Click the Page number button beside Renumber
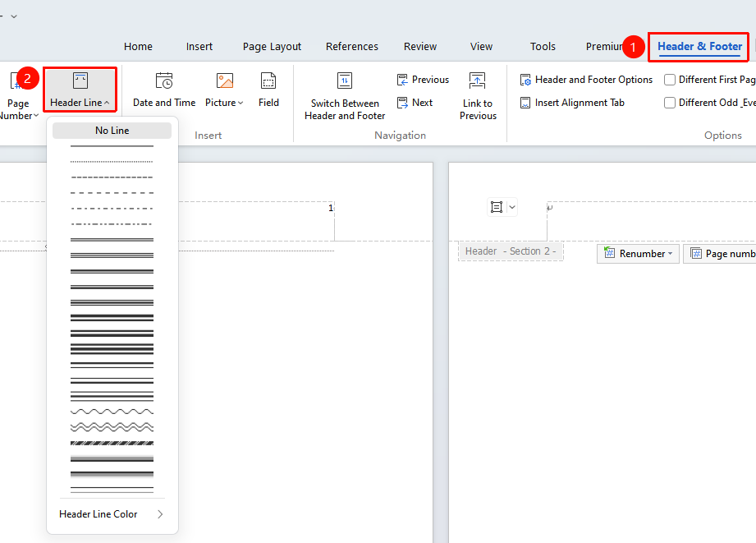756x543 pixels. (720, 253)
